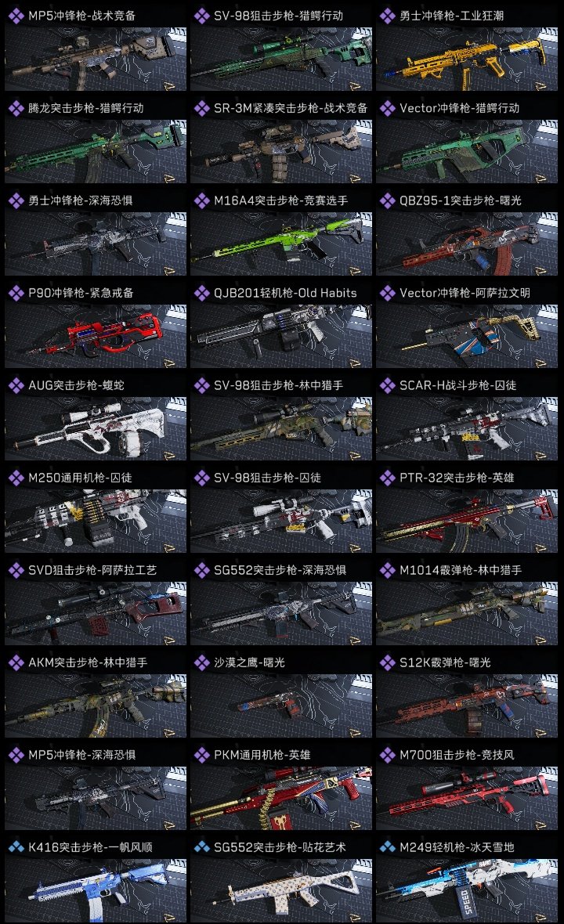Click the purple rarity icon next to 沙漠之鹰-曙光
This screenshot has height=924, width=564.
click(201, 662)
